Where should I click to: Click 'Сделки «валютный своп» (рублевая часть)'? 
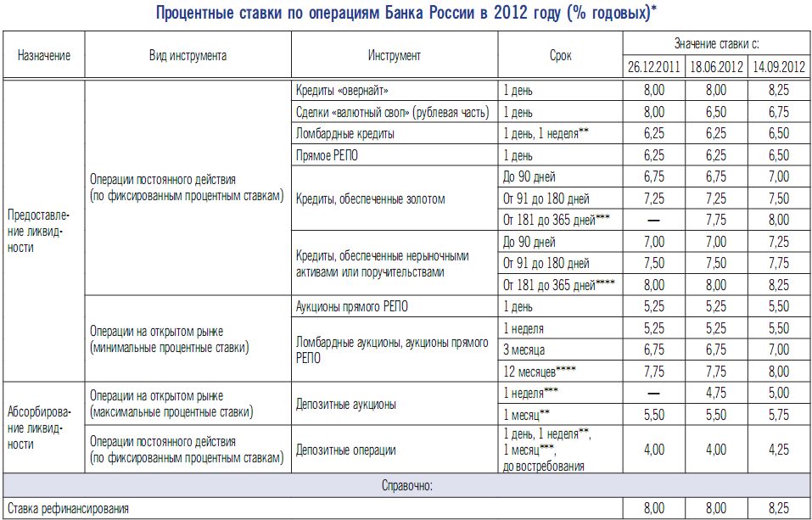(393, 112)
